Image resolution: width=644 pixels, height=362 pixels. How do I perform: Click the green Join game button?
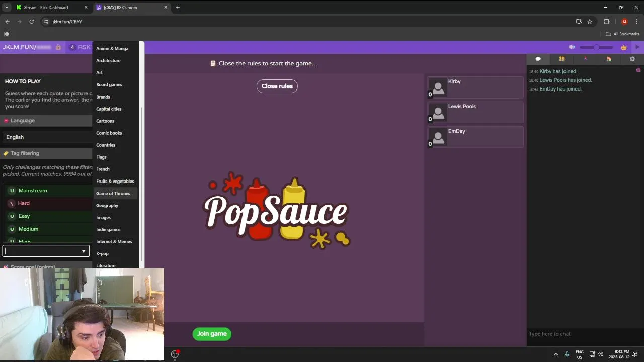click(x=212, y=334)
